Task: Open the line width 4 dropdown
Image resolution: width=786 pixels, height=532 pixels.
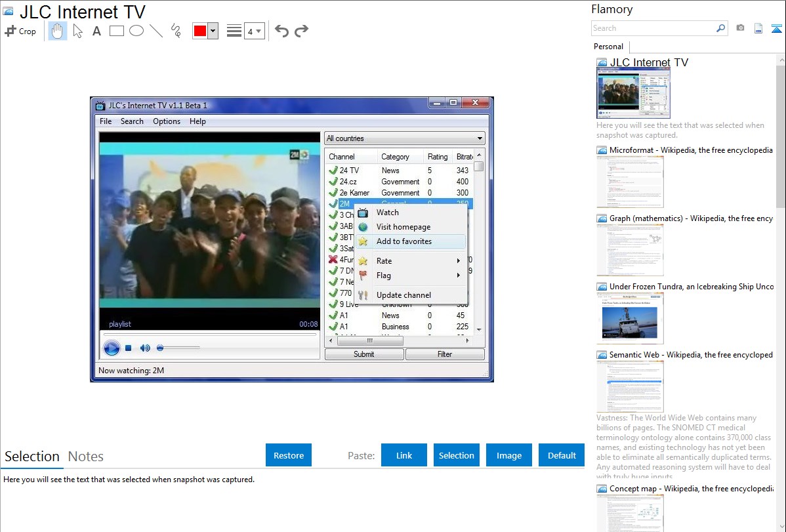Action: (254, 31)
